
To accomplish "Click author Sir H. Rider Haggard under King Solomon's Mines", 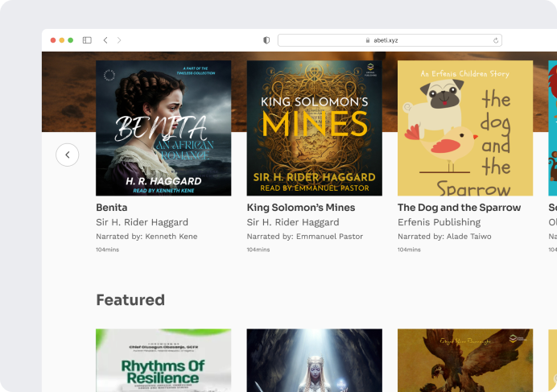I will tap(293, 222).
